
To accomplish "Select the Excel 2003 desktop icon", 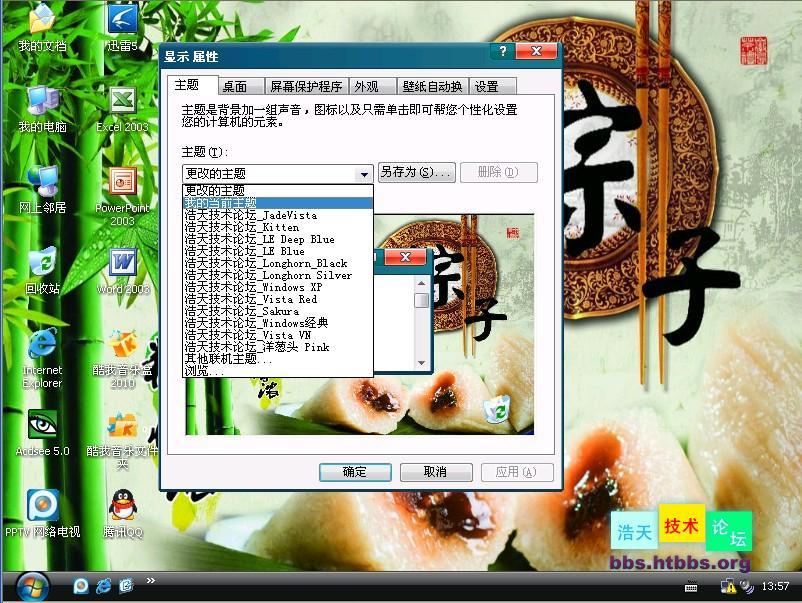I will click(x=122, y=109).
